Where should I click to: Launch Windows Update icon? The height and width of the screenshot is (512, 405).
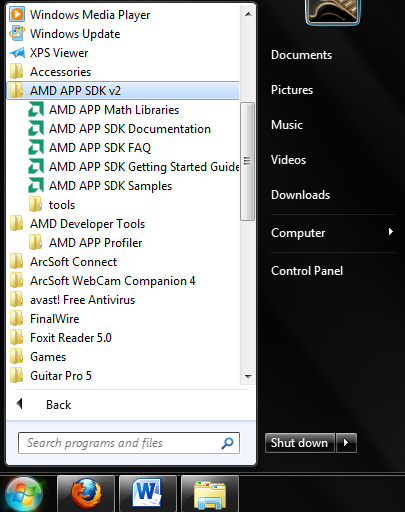click(x=16, y=33)
